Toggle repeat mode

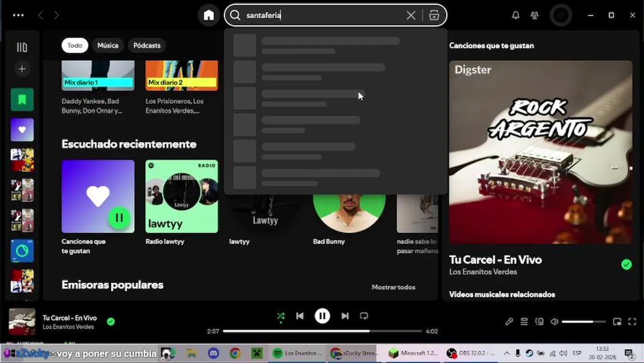coord(364,316)
